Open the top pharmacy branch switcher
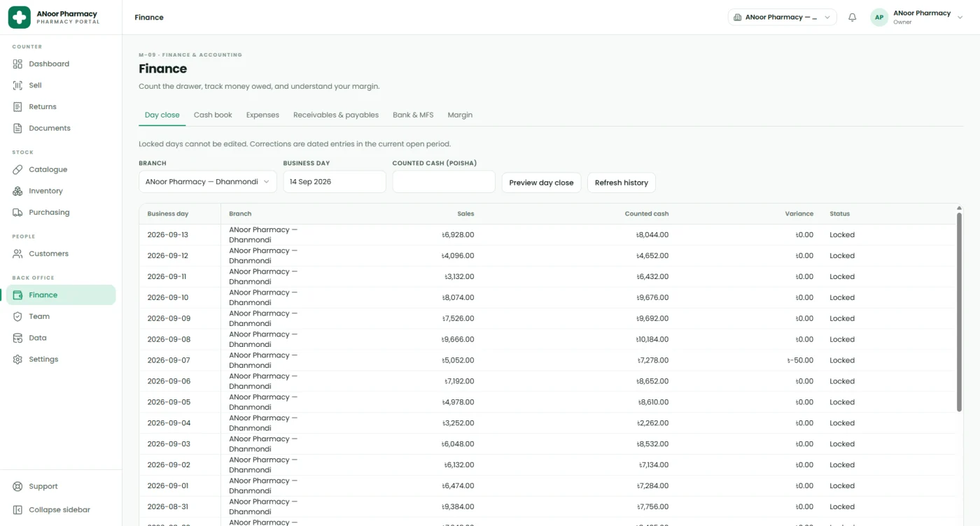This screenshot has height=526, width=980. click(782, 17)
